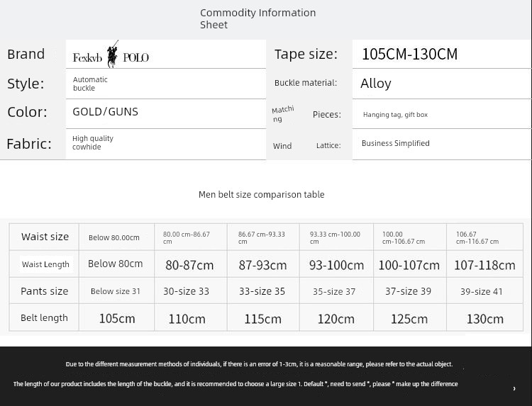This screenshot has height=406, width=532.
Task: Click the 115cm belt length cell
Action: click(262, 319)
